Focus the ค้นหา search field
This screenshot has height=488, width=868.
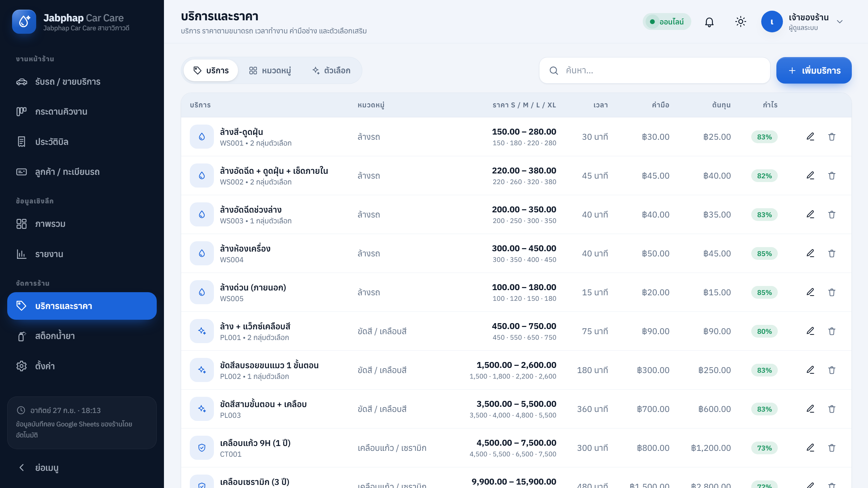tap(654, 71)
